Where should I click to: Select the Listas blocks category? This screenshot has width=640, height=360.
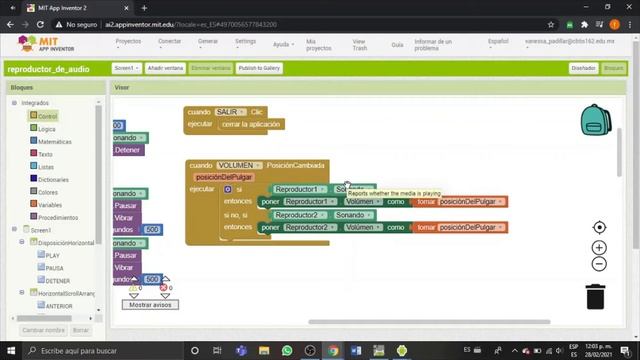pyautogui.click(x=42, y=167)
